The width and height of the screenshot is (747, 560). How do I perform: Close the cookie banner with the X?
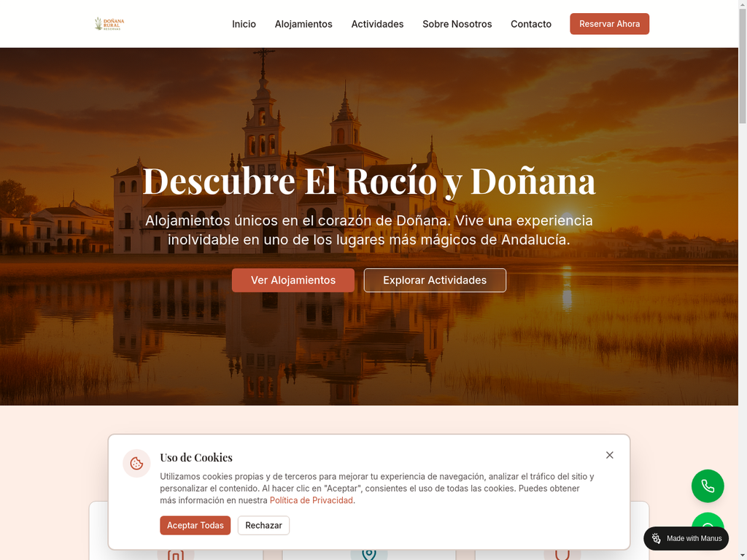(x=609, y=455)
